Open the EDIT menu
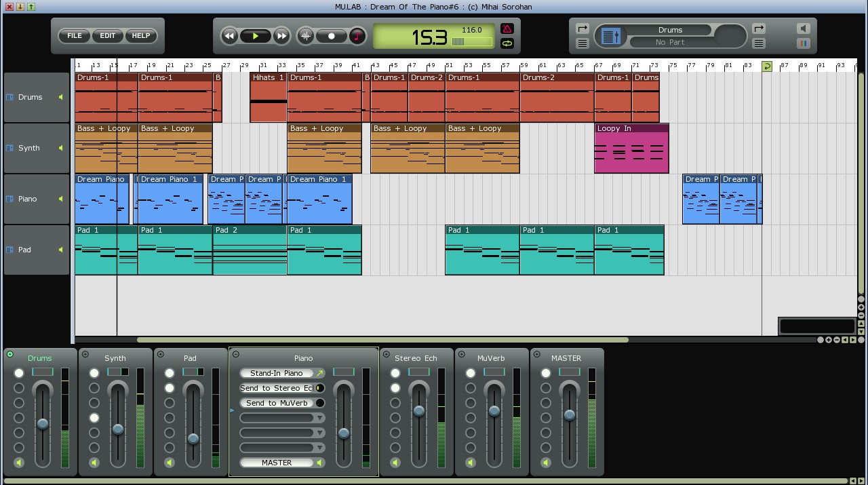The width and height of the screenshot is (868, 485). [108, 36]
